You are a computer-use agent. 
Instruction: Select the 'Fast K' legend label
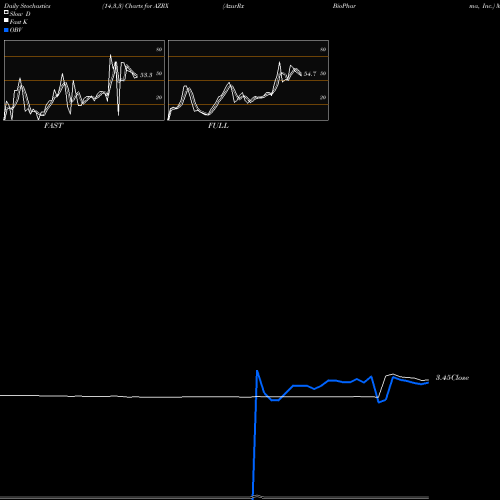pos(19,22)
